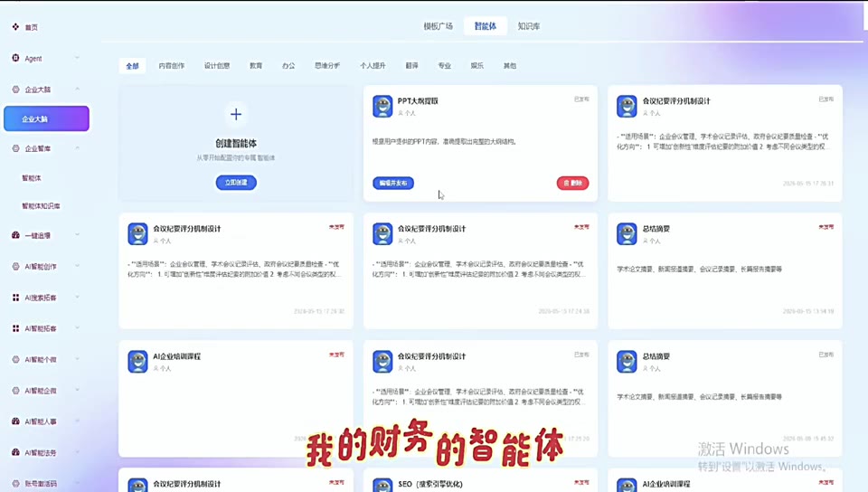Select the 企业智库 sidebar icon

tap(15, 148)
